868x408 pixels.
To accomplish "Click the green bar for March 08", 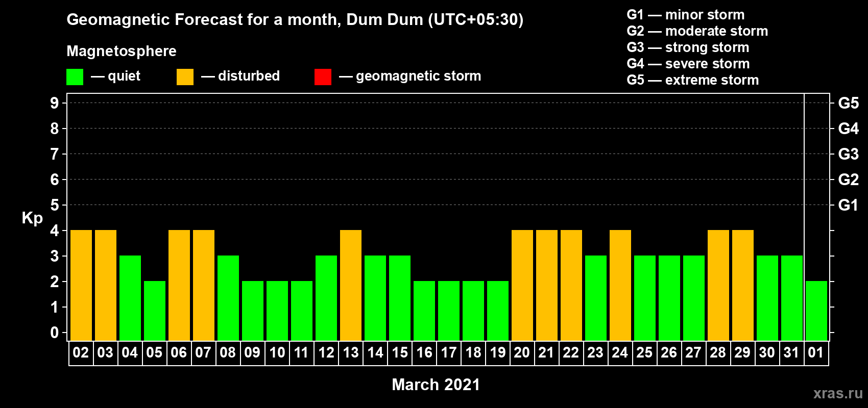I will tap(228, 298).
